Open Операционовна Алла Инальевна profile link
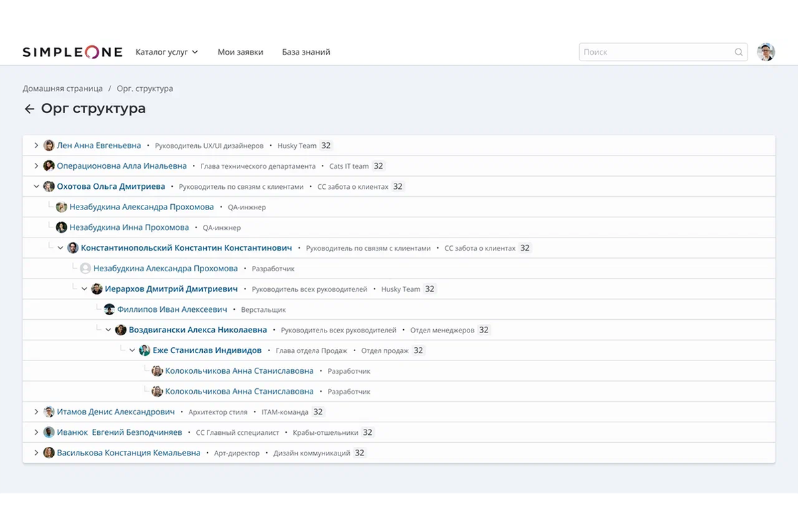Image resolution: width=798 pixels, height=532 pixels. click(x=122, y=166)
